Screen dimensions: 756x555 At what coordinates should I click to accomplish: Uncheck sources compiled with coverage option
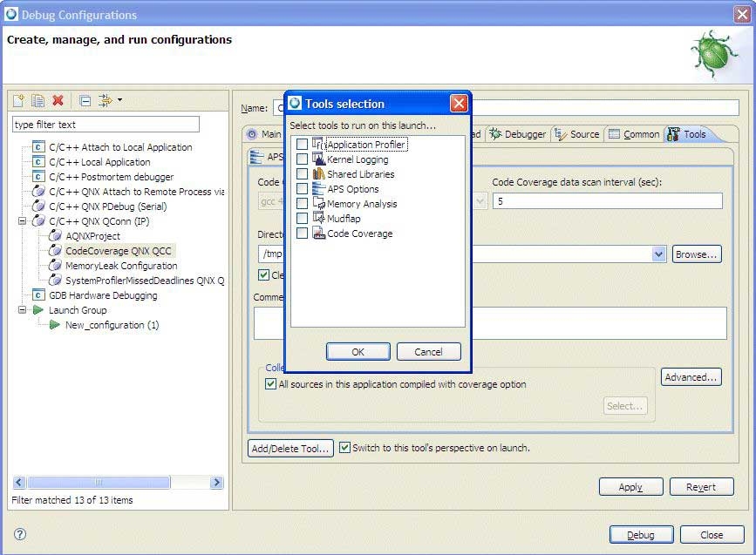pos(270,383)
